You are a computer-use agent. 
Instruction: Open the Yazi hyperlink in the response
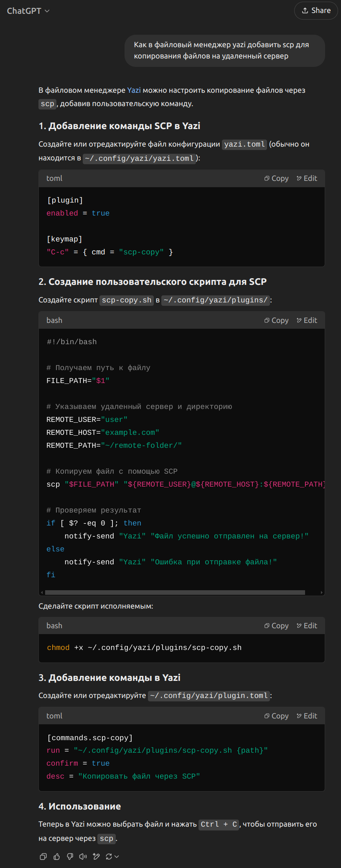(134, 90)
